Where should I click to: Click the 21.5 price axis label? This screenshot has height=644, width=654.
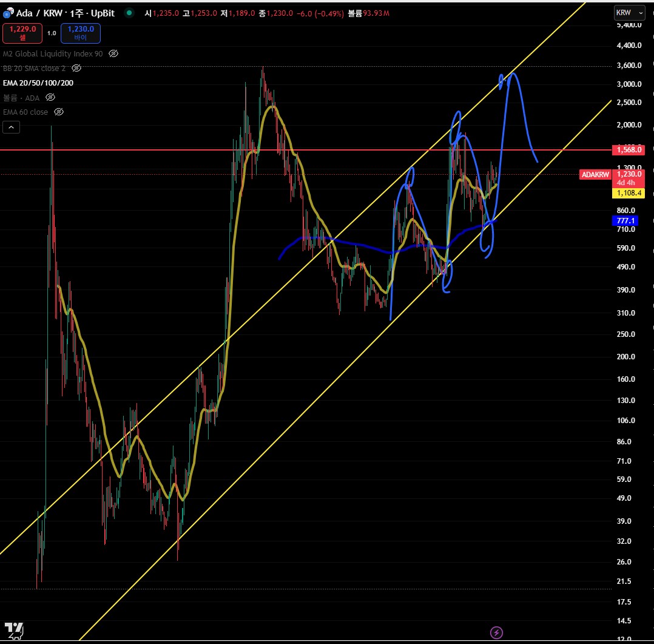(x=624, y=581)
